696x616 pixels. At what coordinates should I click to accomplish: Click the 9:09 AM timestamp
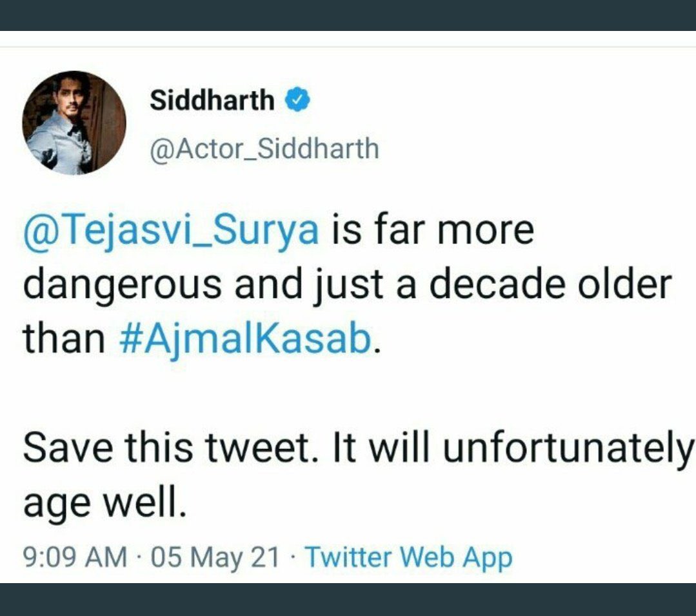point(75,557)
